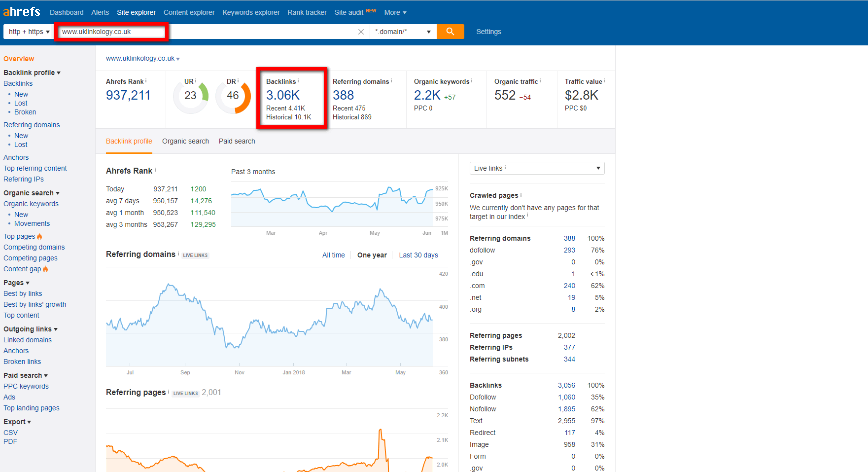Image resolution: width=868 pixels, height=472 pixels.
Task: Click the 1,895 Nofollow backlinks count
Action: [x=566, y=409]
